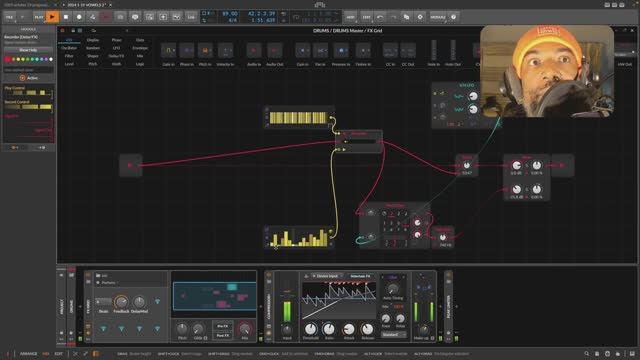
Task: Switch to ARRANGE view in footer
Action: [x=28, y=353]
